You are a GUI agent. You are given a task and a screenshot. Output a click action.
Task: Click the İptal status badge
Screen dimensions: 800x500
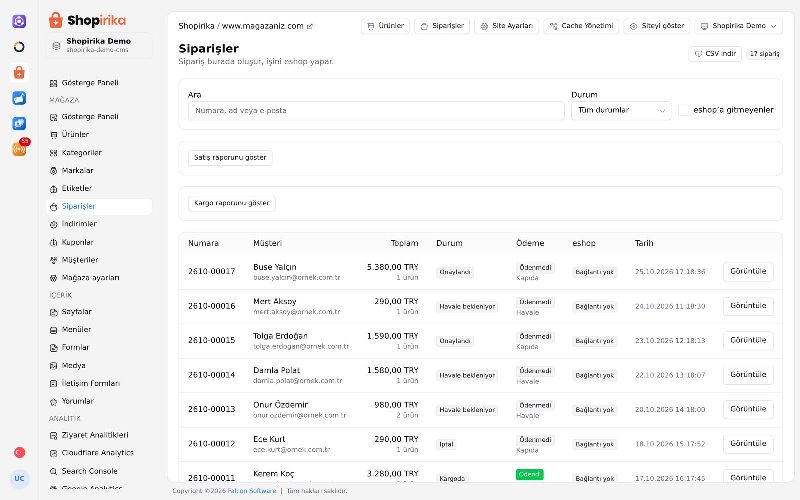coord(446,444)
